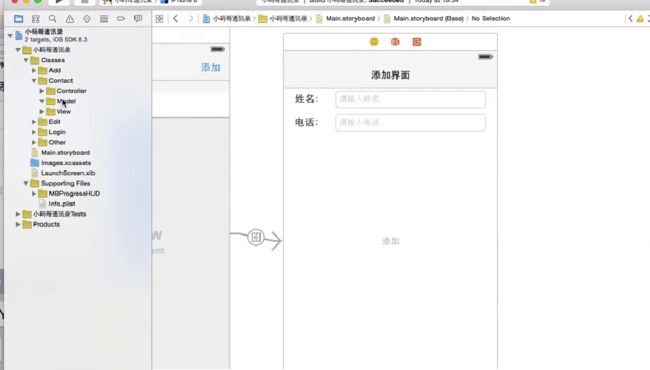The image size is (650, 370).
Task: Click the Run button in toolbar
Action: point(59,2)
